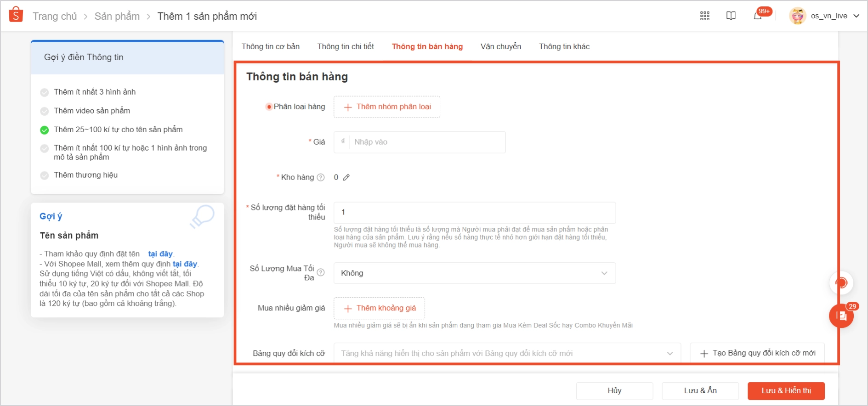868x406 pixels.
Task: Click green check for tên sản phẩm
Action: coord(45,130)
